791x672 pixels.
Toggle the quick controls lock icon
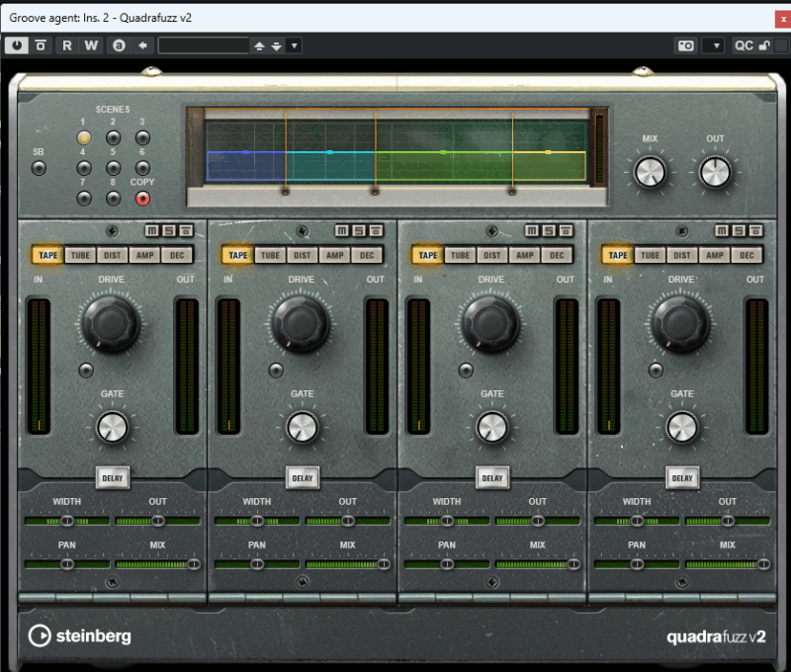[x=764, y=45]
